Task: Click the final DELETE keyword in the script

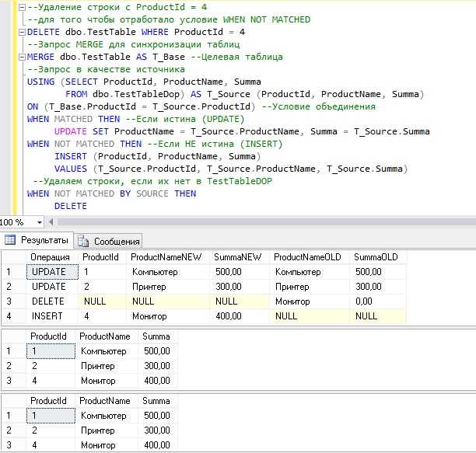Action: (71, 206)
